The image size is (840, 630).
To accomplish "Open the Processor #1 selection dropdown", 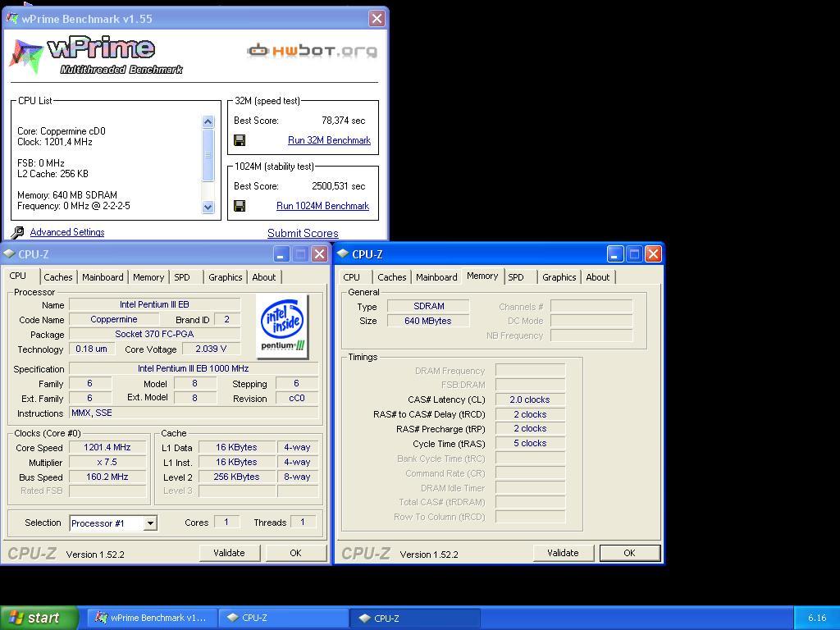I will click(151, 523).
